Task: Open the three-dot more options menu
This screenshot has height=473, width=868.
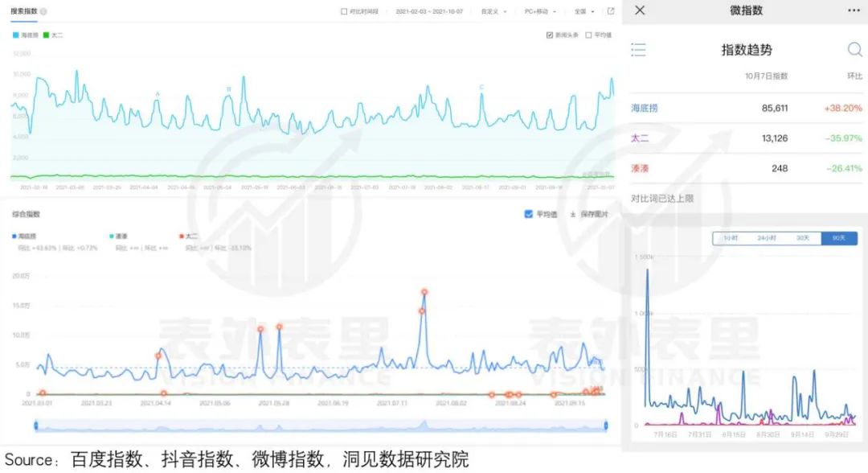Action: point(854,10)
